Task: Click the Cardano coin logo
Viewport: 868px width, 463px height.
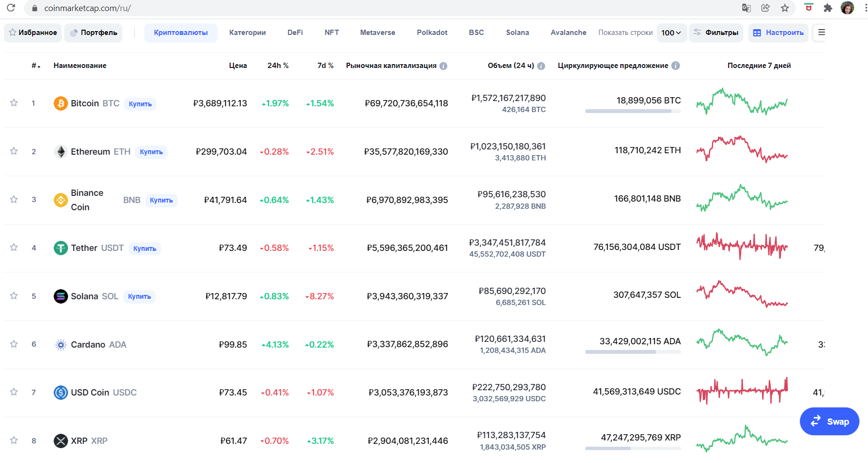Action: pyautogui.click(x=61, y=345)
